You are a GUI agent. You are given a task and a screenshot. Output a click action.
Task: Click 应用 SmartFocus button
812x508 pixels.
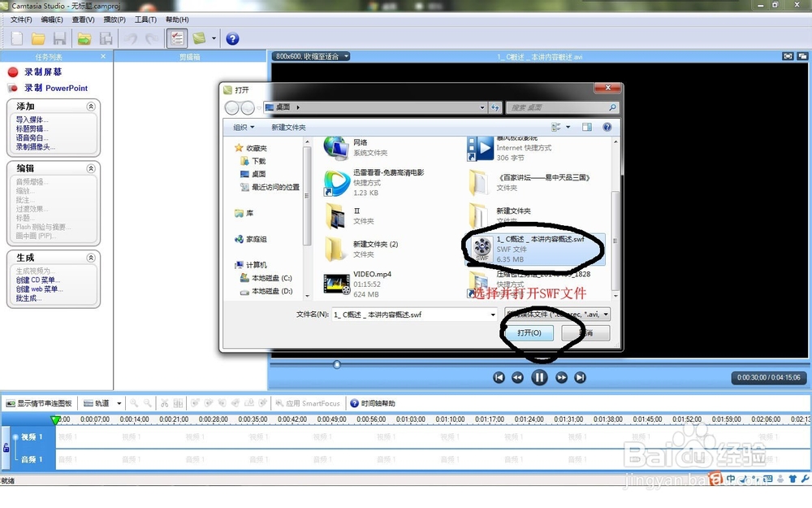(308, 403)
